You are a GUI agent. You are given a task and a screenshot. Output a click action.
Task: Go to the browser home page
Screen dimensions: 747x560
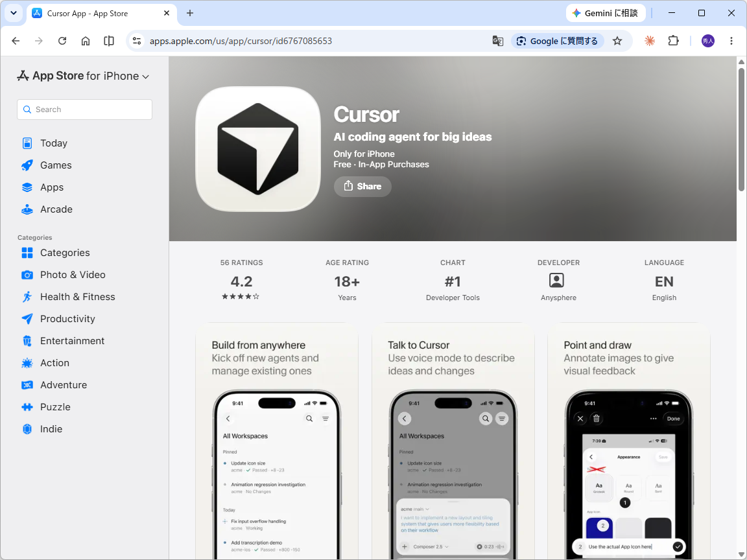point(86,41)
